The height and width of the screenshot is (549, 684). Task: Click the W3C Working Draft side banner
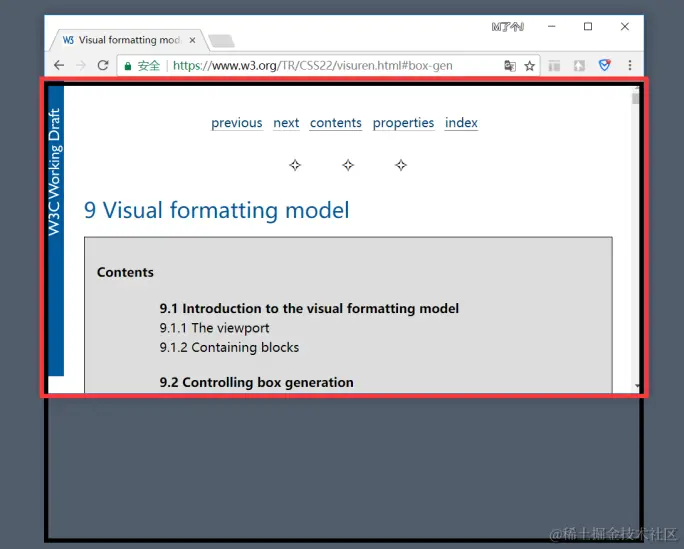tap(56, 230)
